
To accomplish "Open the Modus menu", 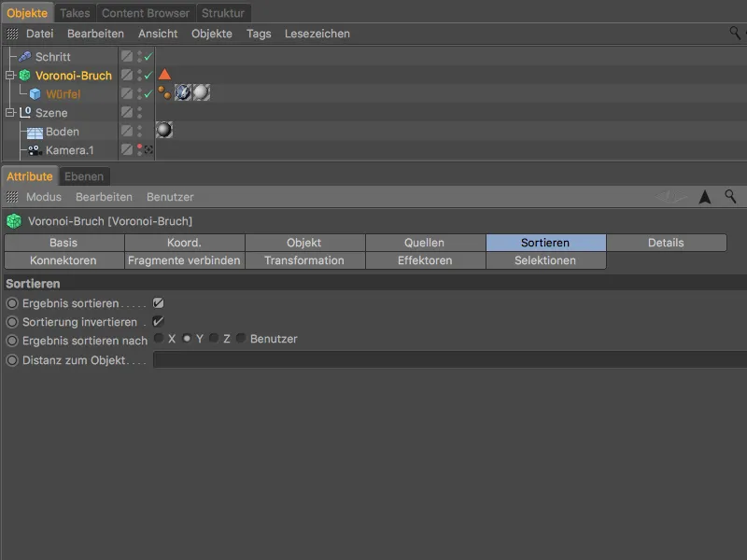I will click(44, 197).
